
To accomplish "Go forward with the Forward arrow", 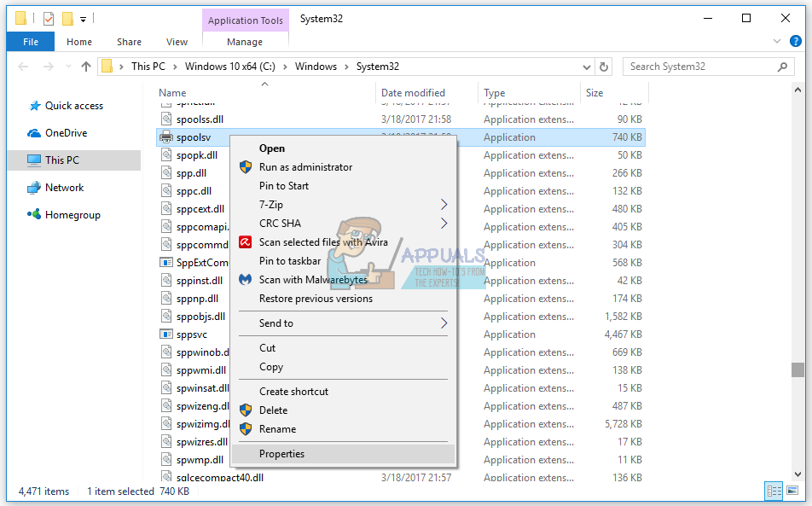I will pyautogui.click(x=48, y=67).
